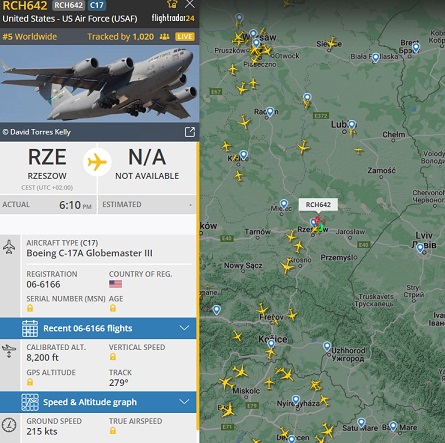Click the lock icon under Serial Number
445x443 pixels.
(30, 308)
